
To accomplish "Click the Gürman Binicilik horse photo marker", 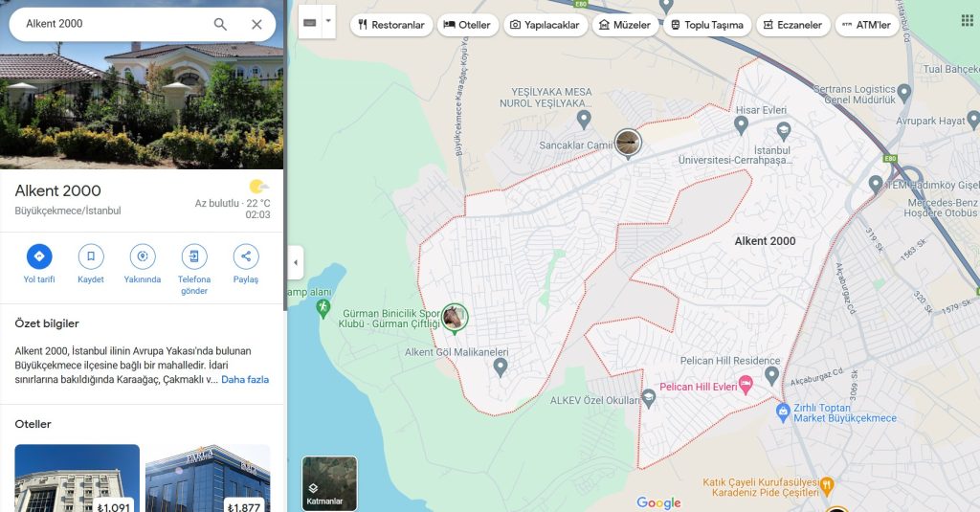I will point(455,318).
